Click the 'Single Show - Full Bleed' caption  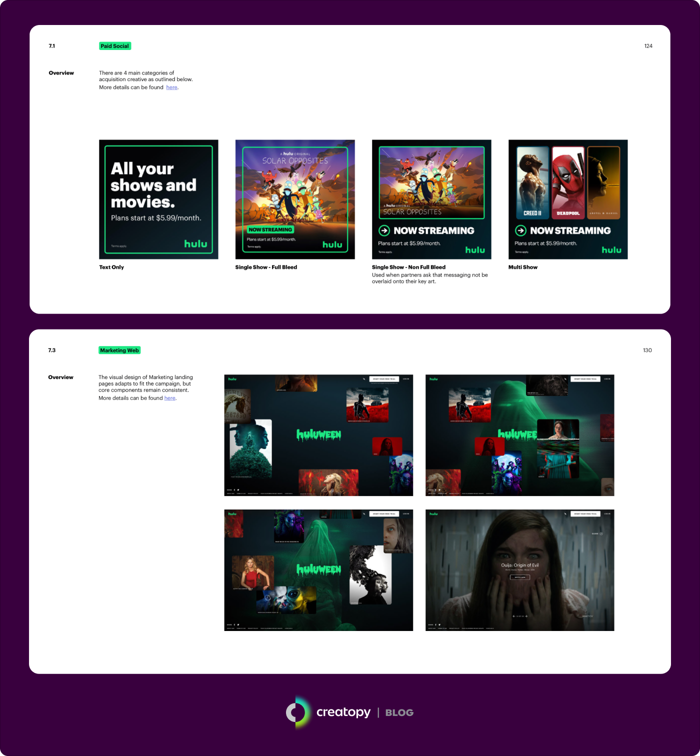point(266,267)
